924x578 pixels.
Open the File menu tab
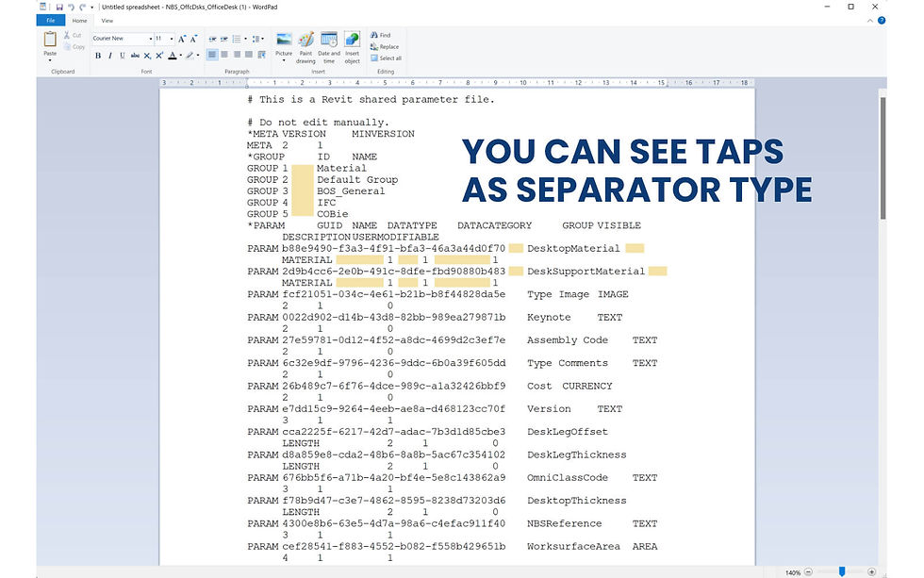[x=51, y=21]
